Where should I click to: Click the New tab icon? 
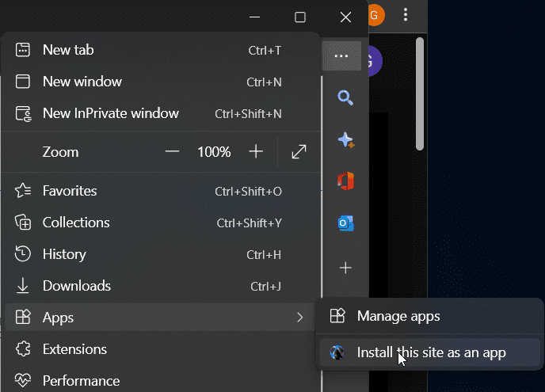pyautogui.click(x=23, y=50)
